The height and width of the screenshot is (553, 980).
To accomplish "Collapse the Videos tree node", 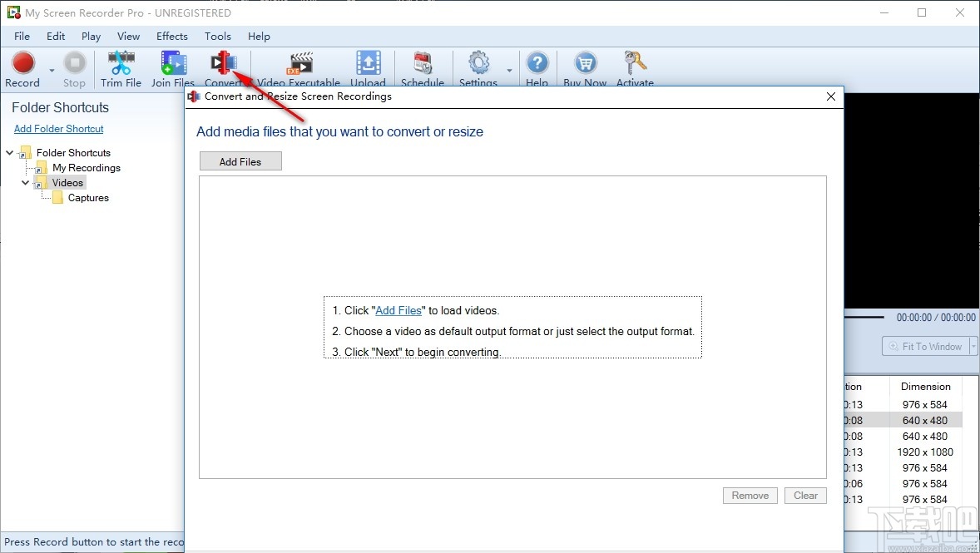I will click(25, 182).
